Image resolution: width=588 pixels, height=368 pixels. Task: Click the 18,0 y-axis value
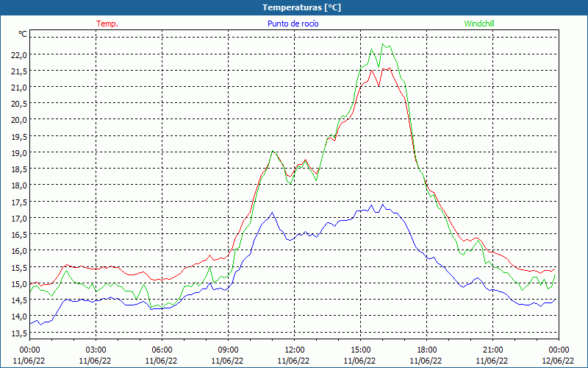(19, 185)
